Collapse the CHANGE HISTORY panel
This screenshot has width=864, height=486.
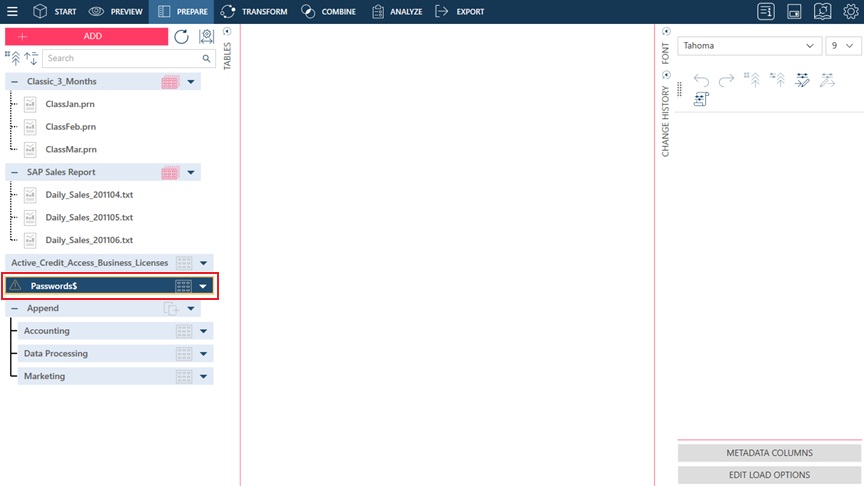pos(666,75)
